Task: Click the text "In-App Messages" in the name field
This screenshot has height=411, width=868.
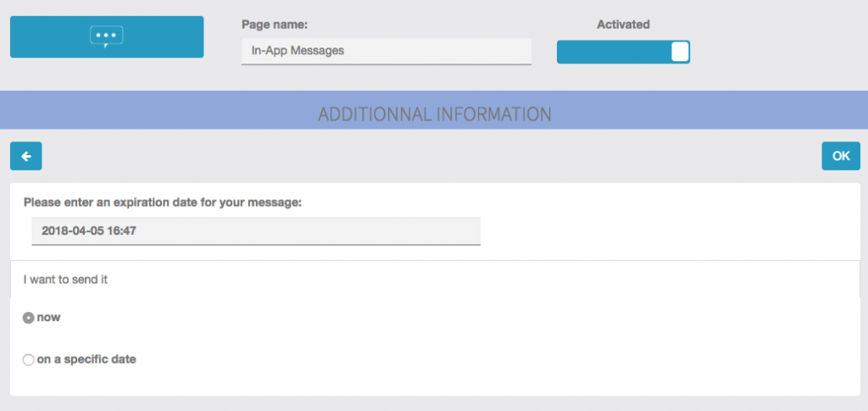Action: click(x=298, y=51)
